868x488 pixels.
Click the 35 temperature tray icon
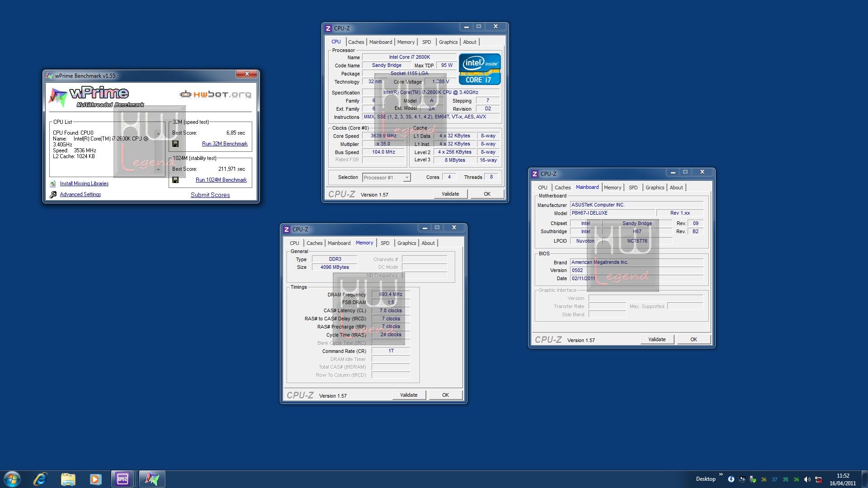coord(785,479)
